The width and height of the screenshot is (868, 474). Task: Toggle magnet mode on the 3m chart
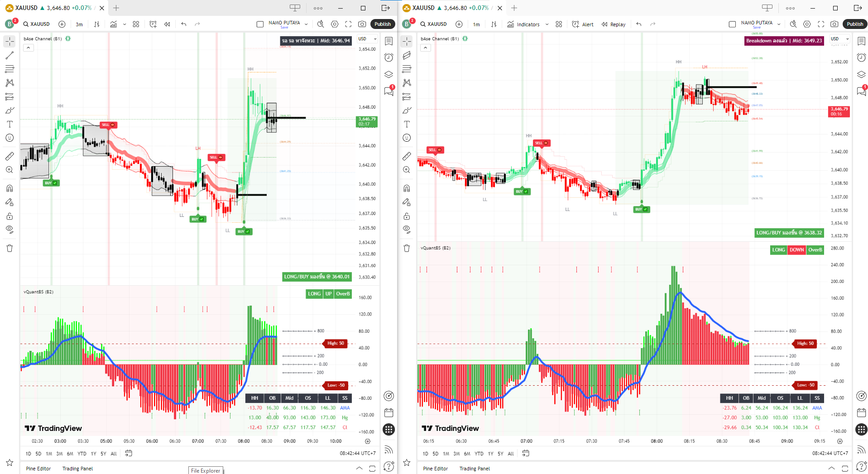[10, 188]
